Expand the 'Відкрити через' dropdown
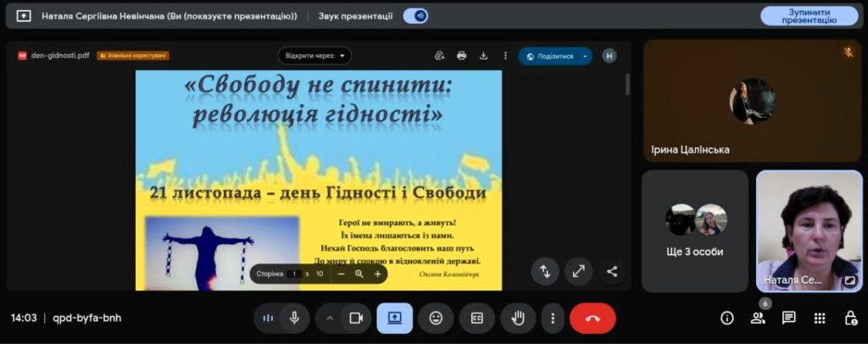 click(314, 56)
